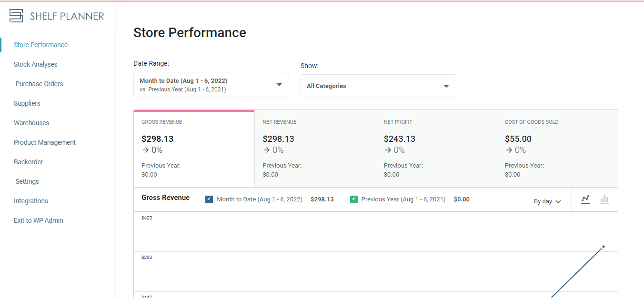
Task: Open the All Categories dropdown
Action: click(x=378, y=86)
